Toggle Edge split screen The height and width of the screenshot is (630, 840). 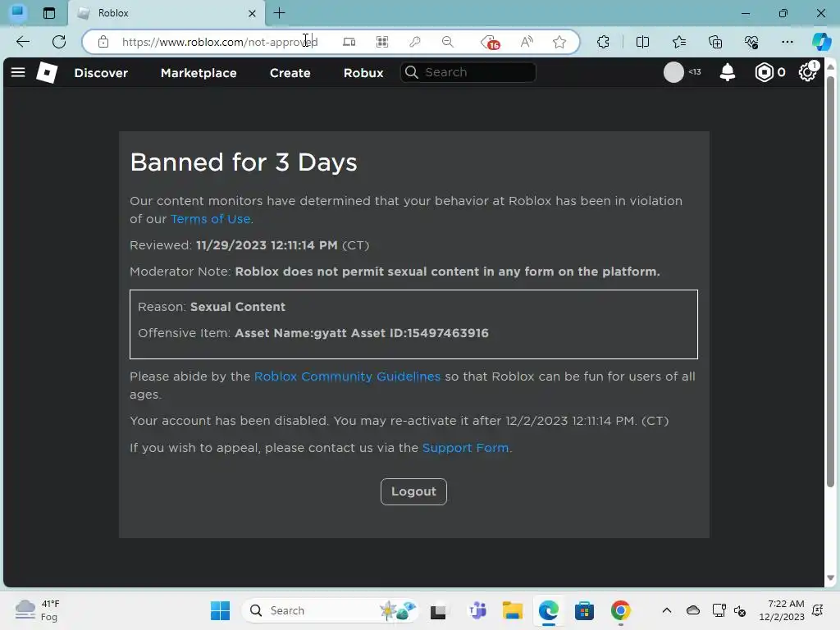(642, 42)
